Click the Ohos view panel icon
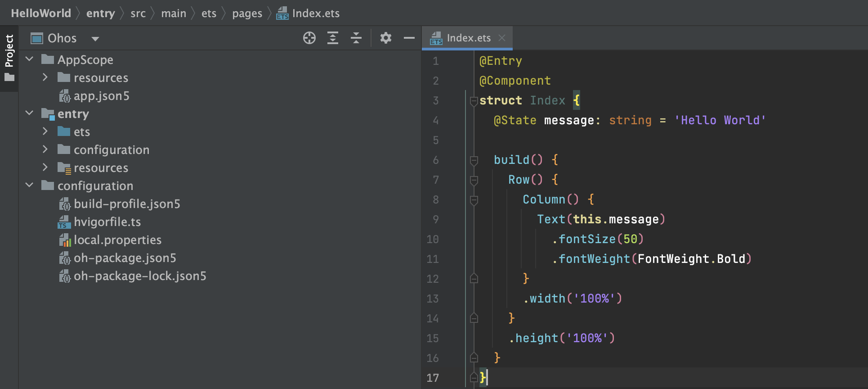This screenshot has height=389, width=868. pyautogui.click(x=36, y=38)
